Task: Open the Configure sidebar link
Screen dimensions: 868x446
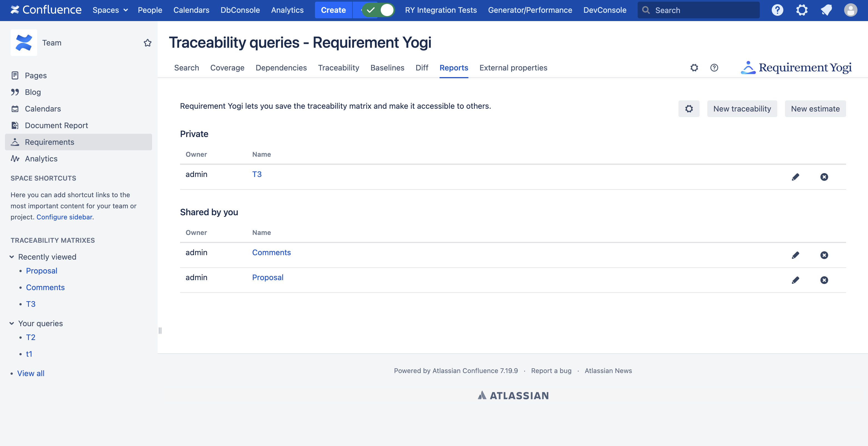Action: pyautogui.click(x=64, y=217)
